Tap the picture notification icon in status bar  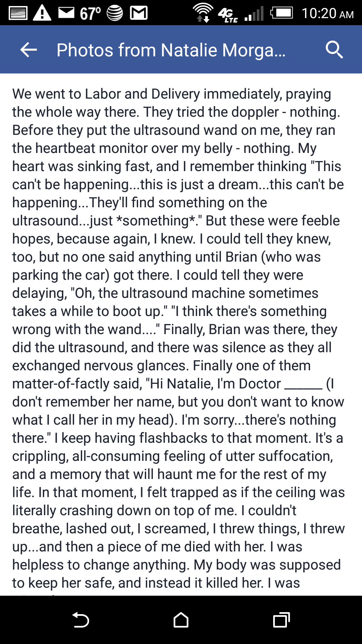(18, 13)
